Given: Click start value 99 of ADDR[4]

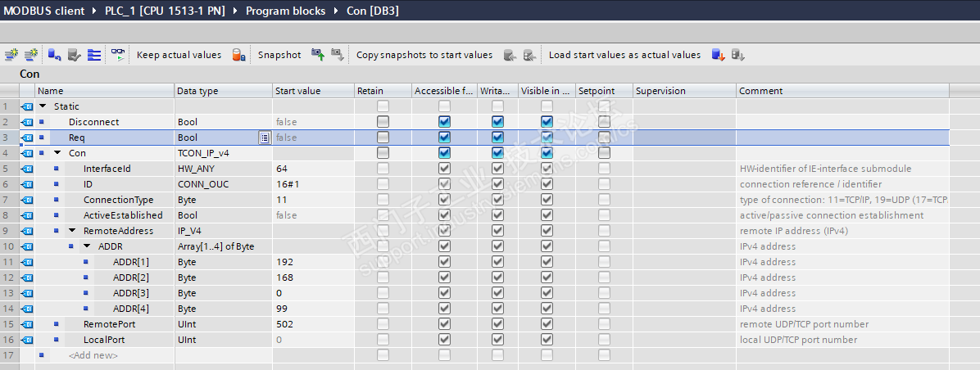Looking at the screenshot, I should [282, 309].
